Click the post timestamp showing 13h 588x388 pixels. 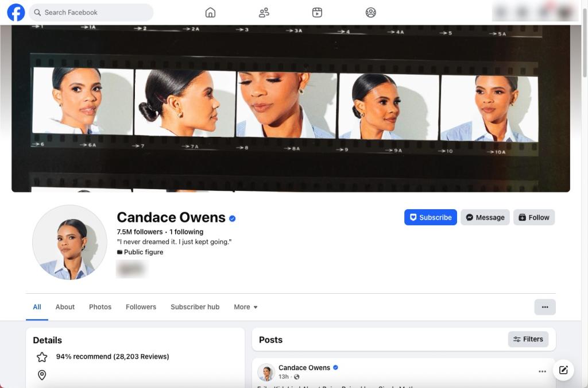point(283,377)
